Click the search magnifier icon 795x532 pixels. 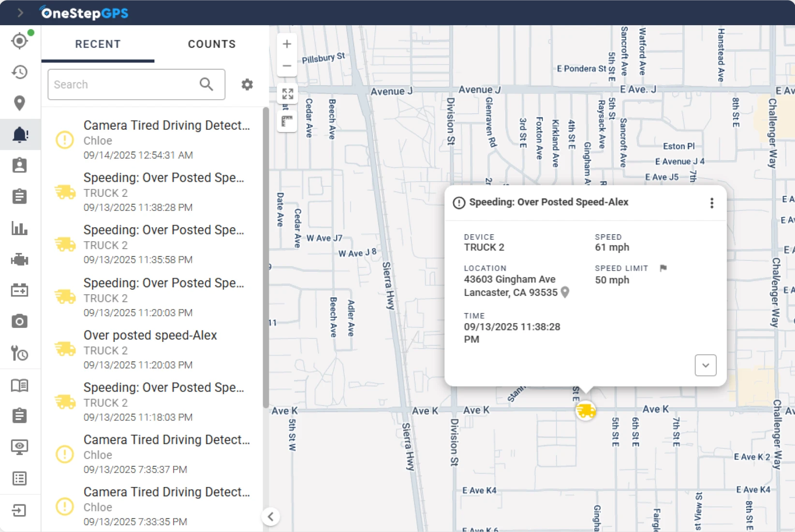[206, 85]
